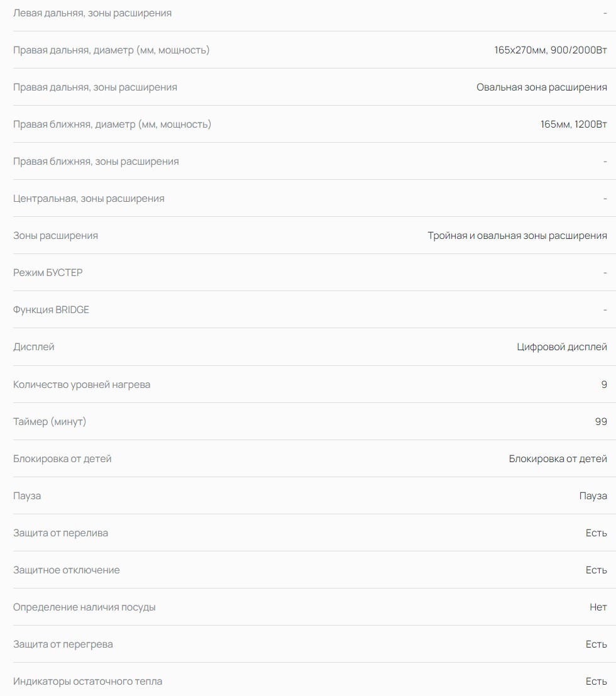Click the "Определение наличия посуды" label
This screenshot has width=616, height=696.
point(84,607)
